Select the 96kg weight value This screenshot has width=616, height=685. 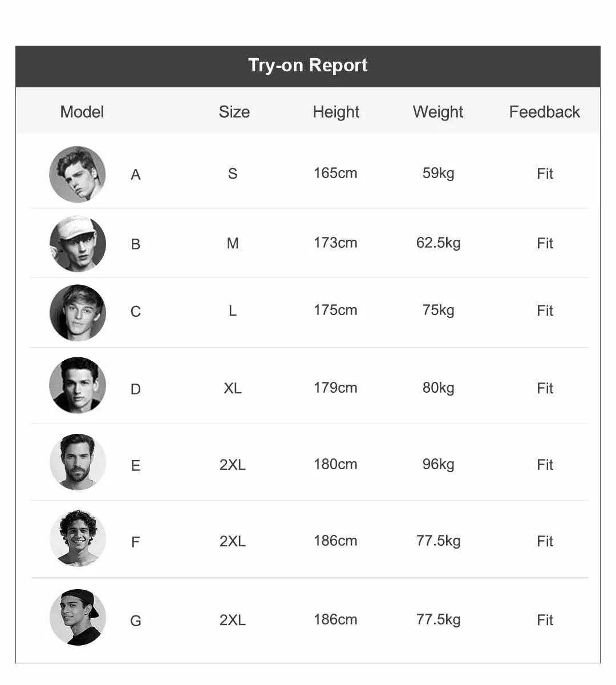(x=438, y=465)
